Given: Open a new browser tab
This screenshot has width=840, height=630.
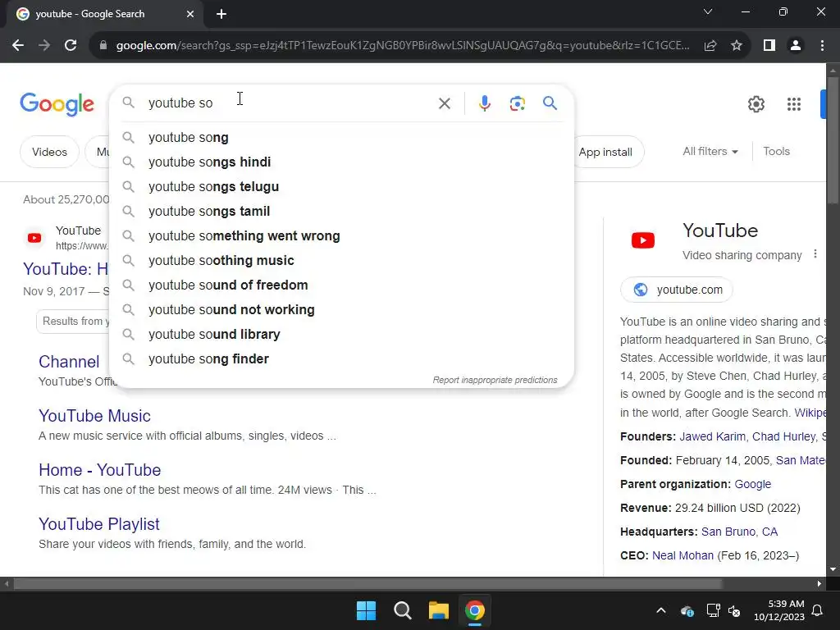Looking at the screenshot, I should [x=221, y=14].
